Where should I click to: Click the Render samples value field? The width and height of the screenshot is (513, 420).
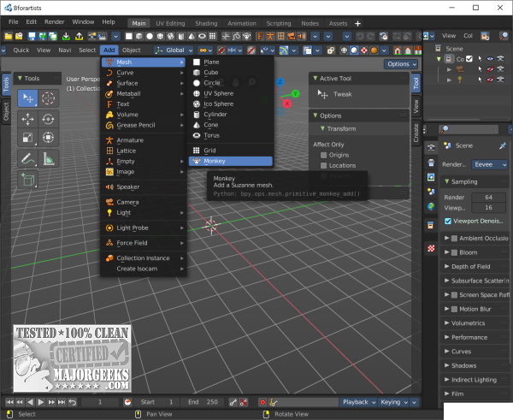click(x=487, y=197)
